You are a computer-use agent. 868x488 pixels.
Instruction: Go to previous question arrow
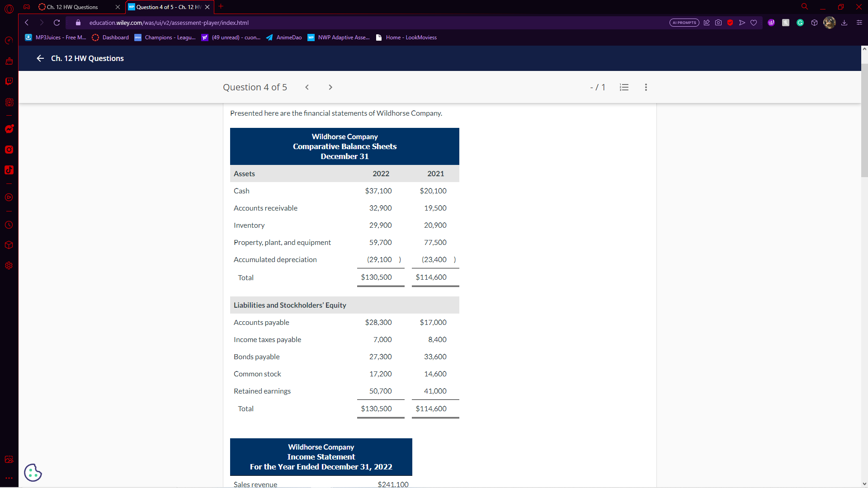[x=307, y=87]
